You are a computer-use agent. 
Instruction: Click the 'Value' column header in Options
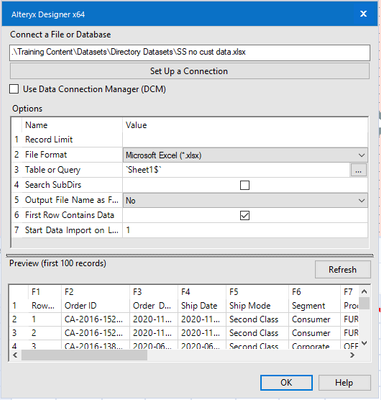tap(136, 125)
